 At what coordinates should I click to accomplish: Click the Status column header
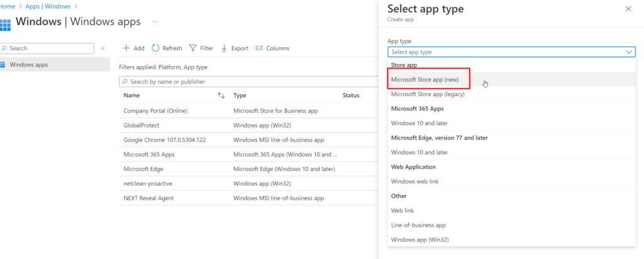tap(351, 95)
